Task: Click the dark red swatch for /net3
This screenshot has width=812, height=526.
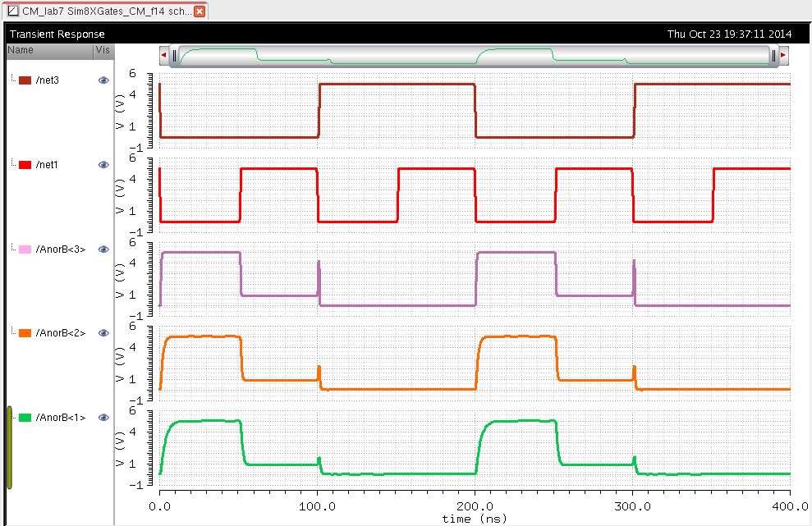Action: 25,80
